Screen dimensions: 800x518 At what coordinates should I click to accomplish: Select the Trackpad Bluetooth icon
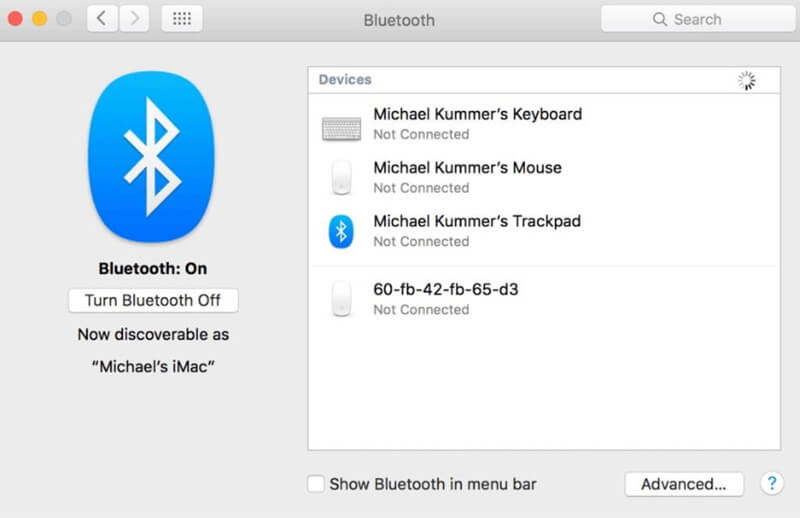pos(341,232)
